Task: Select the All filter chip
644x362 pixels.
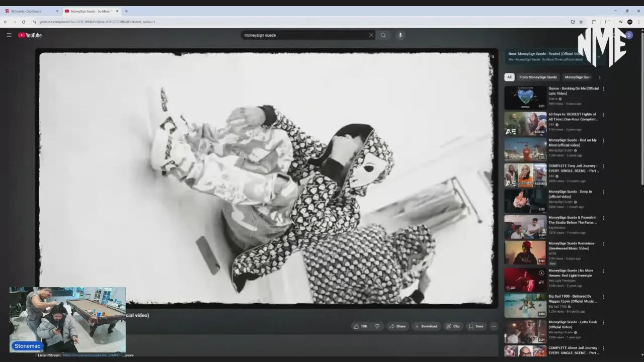Action: [509, 77]
